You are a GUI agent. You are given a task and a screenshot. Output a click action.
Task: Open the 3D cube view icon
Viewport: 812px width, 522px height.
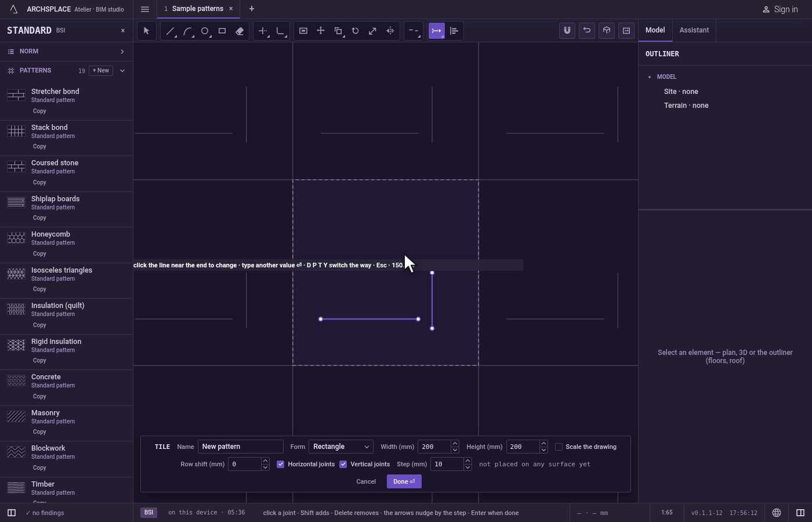607,31
